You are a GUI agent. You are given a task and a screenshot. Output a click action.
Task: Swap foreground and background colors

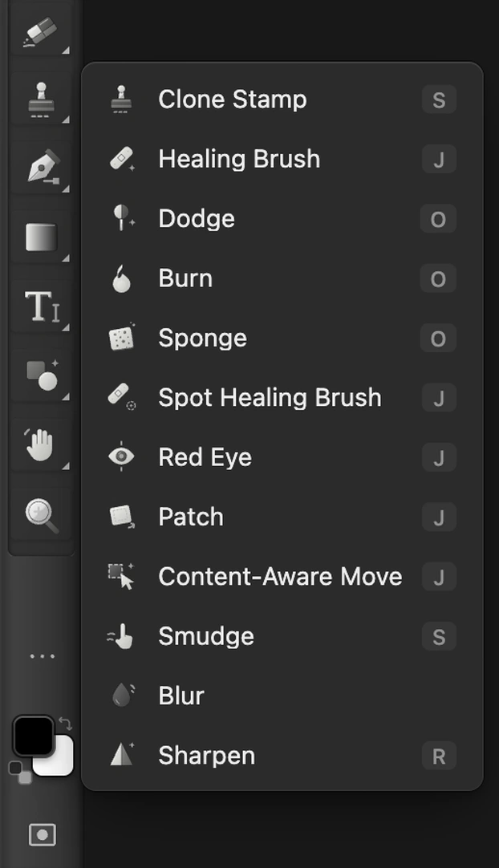point(65,723)
